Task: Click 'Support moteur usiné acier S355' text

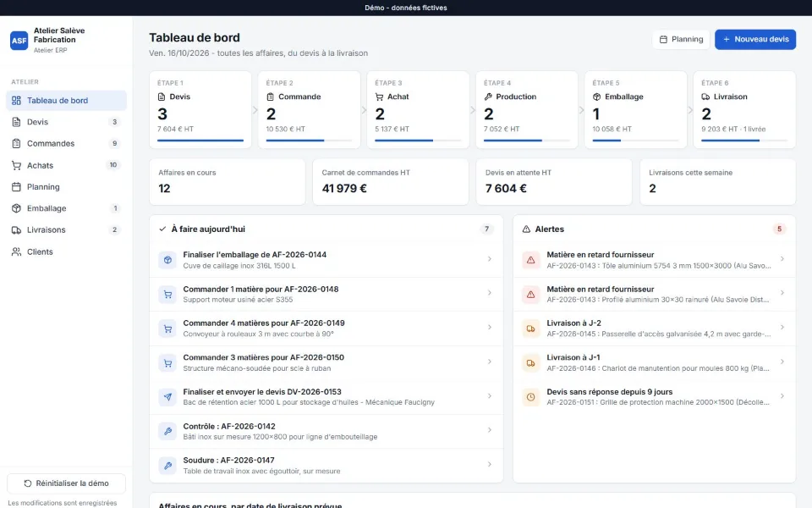Action: pyautogui.click(x=238, y=300)
